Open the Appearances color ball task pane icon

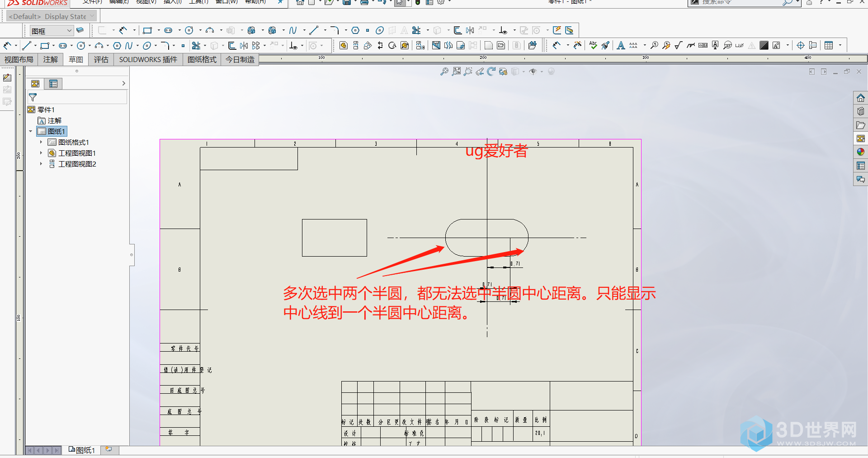point(860,152)
